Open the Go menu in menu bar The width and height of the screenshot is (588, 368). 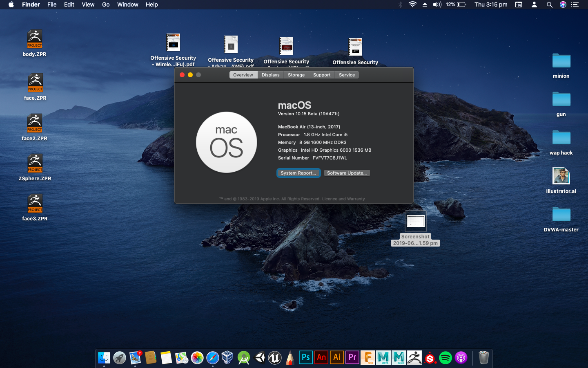(x=106, y=4)
